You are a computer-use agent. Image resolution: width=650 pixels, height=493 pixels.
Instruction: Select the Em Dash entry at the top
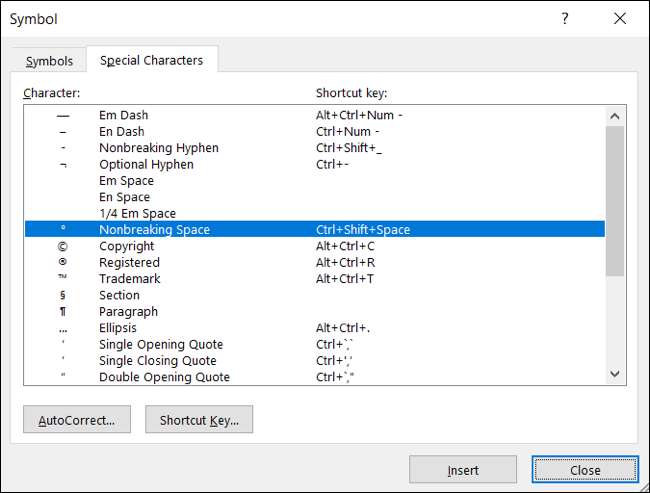[121, 115]
